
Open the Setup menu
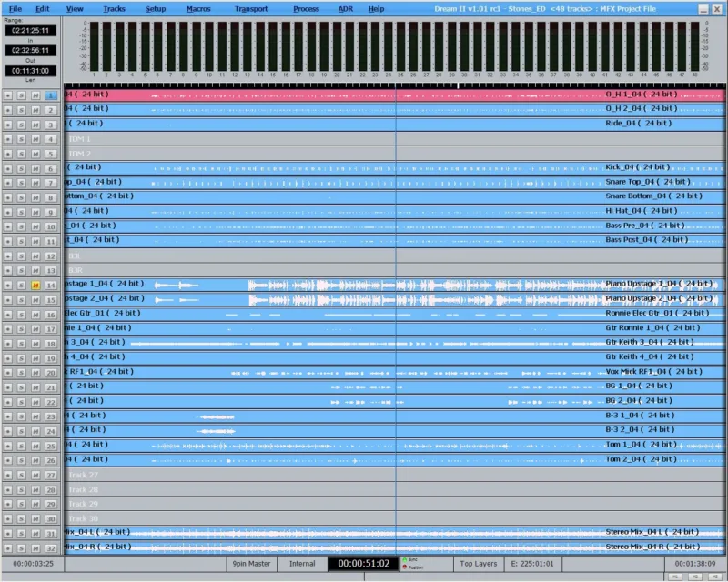[155, 9]
